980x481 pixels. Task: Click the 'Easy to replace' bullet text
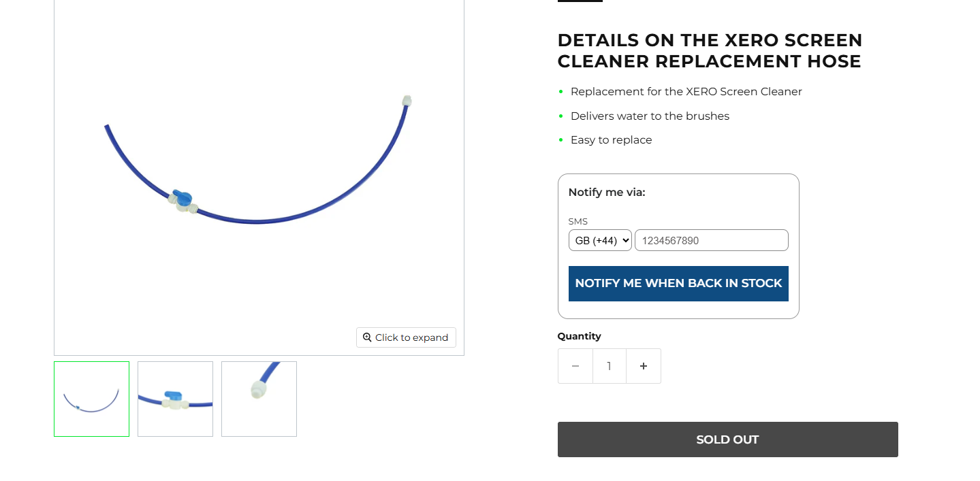point(611,140)
